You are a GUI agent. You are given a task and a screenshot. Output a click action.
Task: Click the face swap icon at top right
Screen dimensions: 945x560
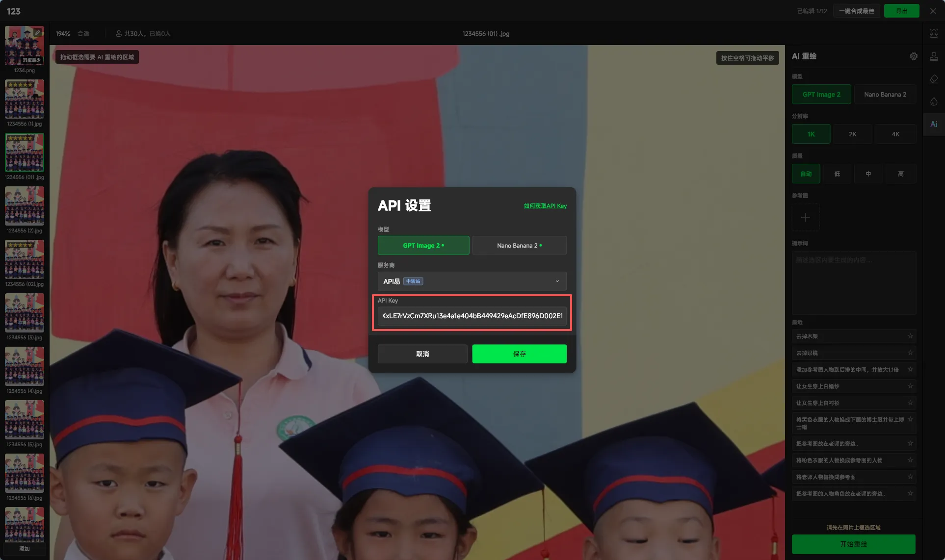coord(934,34)
